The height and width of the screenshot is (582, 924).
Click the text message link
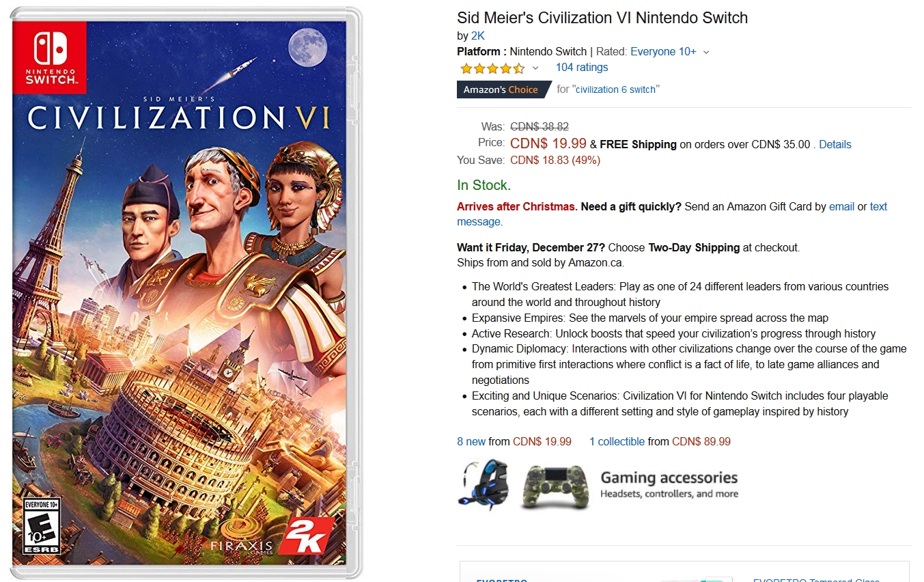(x=878, y=206)
